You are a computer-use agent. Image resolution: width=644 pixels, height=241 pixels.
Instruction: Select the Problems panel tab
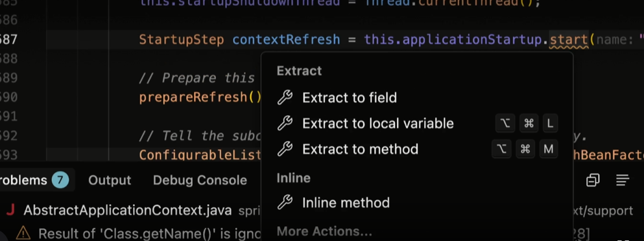[x=23, y=180]
